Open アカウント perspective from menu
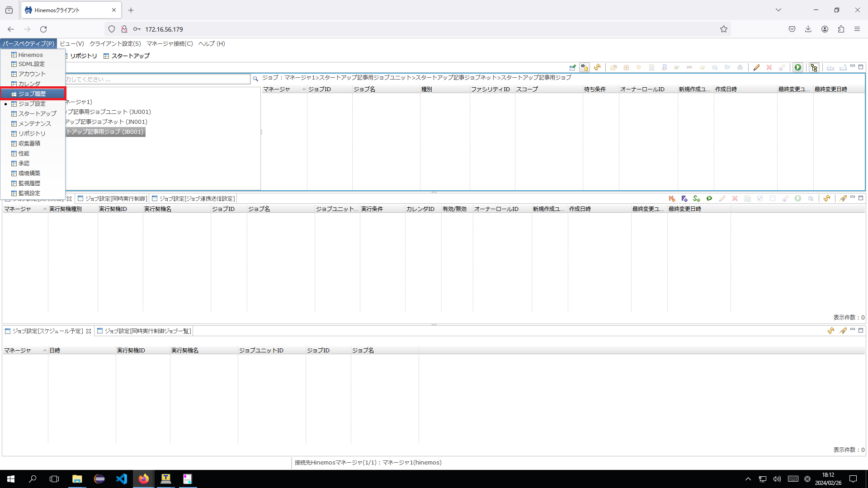868x488 pixels. coord(33,74)
